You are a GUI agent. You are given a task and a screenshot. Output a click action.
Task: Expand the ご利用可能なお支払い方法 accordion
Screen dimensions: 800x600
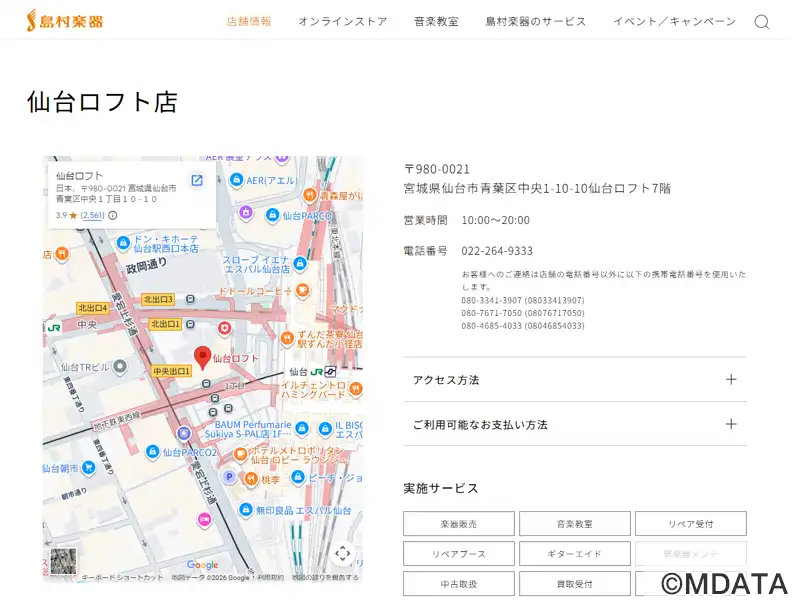[574, 424]
